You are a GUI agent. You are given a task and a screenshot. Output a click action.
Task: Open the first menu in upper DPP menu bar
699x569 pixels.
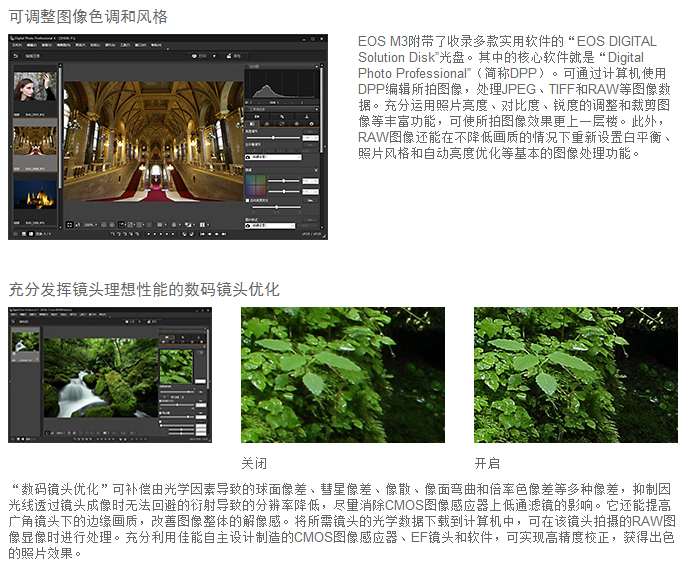point(17,45)
